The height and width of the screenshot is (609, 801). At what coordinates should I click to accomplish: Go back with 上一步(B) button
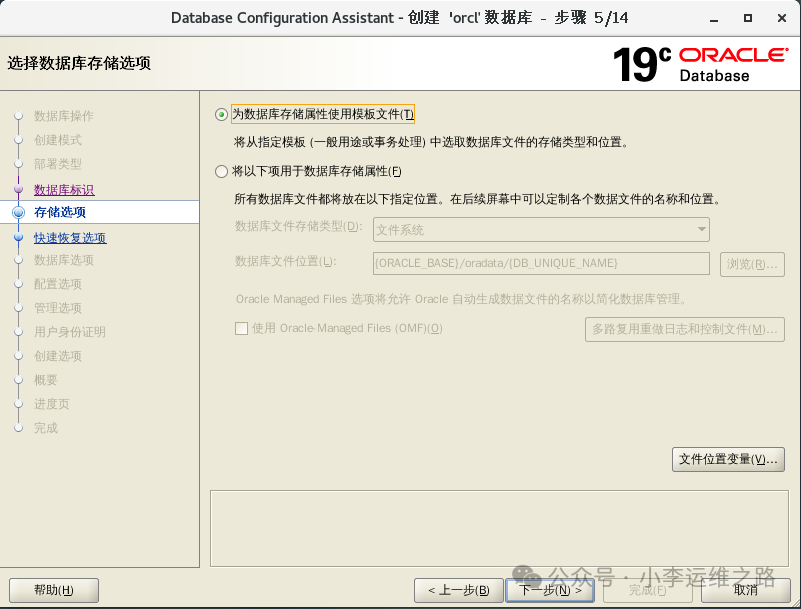pyautogui.click(x=459, y=591)
